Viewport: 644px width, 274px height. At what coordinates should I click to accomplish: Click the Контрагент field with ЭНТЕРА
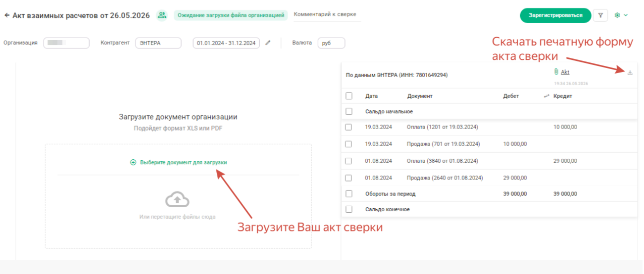coord(158,43)
